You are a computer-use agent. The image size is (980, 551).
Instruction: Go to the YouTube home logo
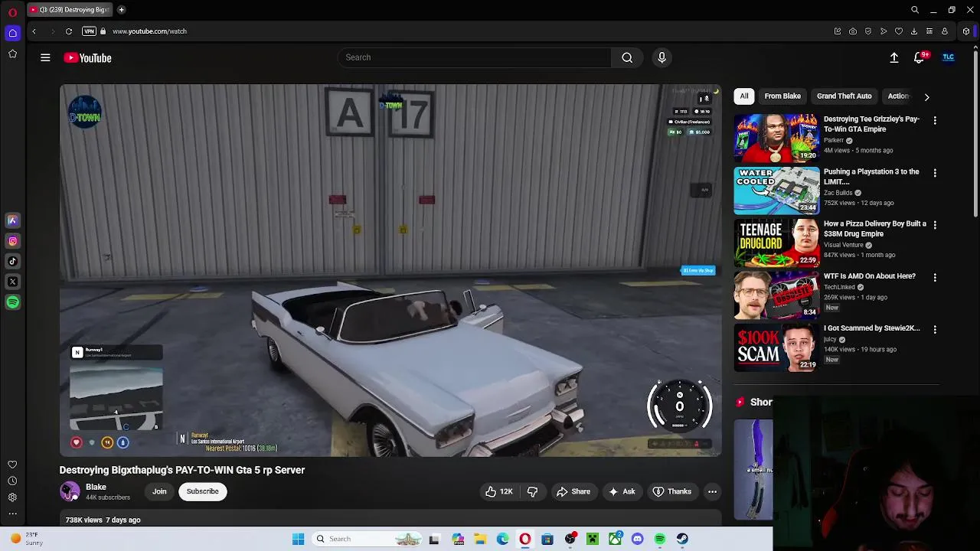[87, 57]
